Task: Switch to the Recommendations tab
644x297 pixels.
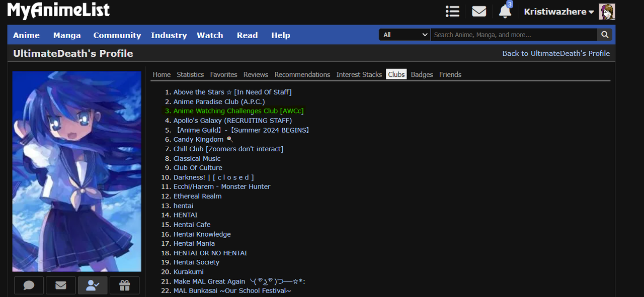Action: point(302,74)
